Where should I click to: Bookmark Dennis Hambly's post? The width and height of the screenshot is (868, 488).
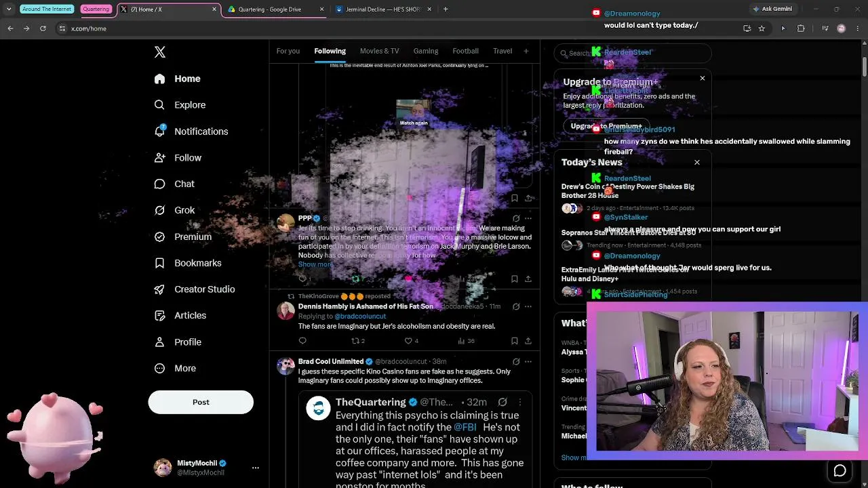(514, 341)
